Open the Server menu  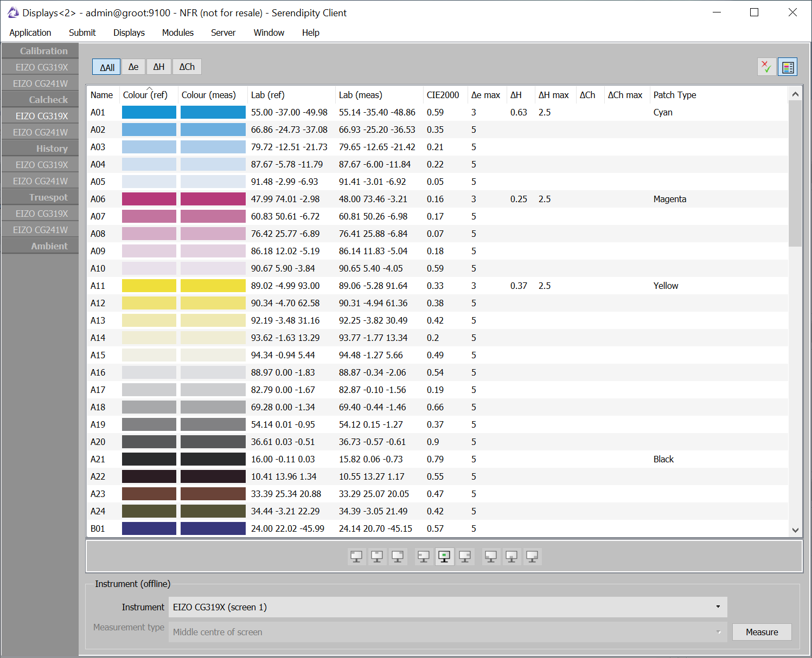(x=223, y=33)
